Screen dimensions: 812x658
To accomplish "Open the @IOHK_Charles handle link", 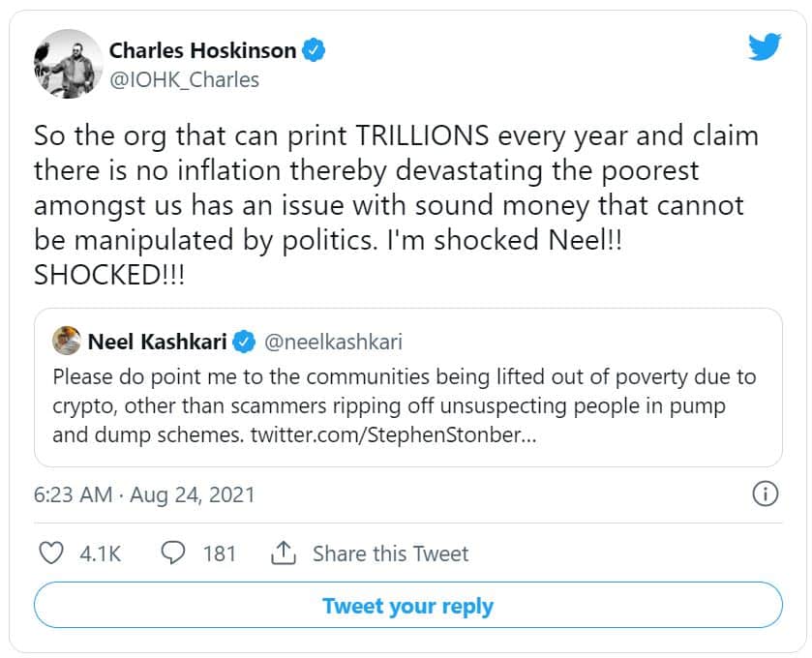I will coord(184,79).
